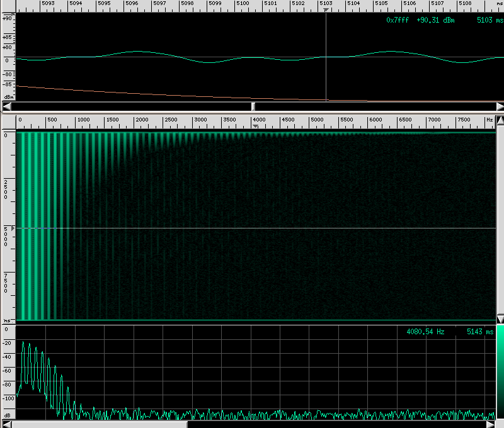Click the first spectrum peak near -20 dB
This screenshot has height=428, width=504.
[x=23, y=342]
